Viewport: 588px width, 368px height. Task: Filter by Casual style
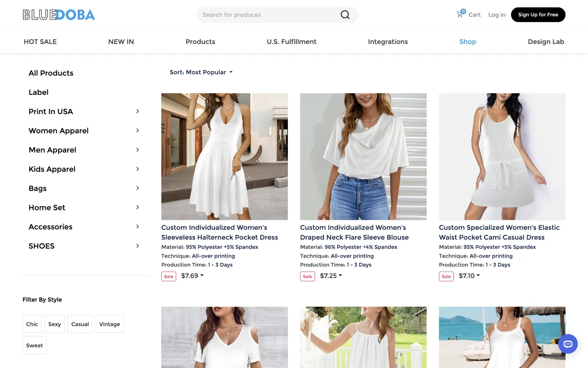point(80,324)
